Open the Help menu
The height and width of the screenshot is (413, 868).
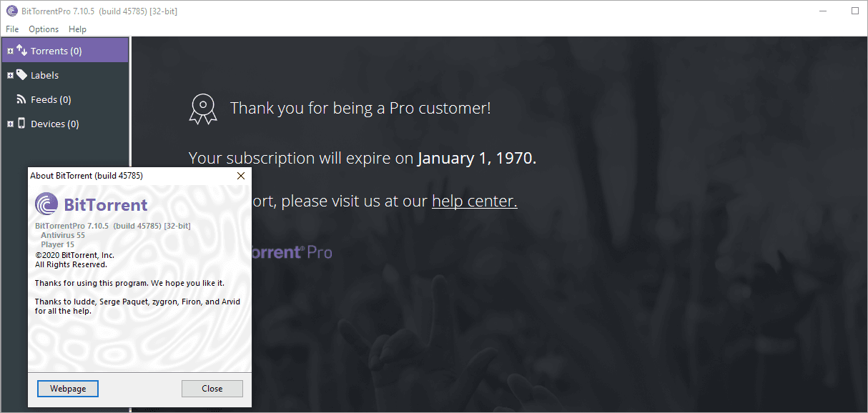77,29
